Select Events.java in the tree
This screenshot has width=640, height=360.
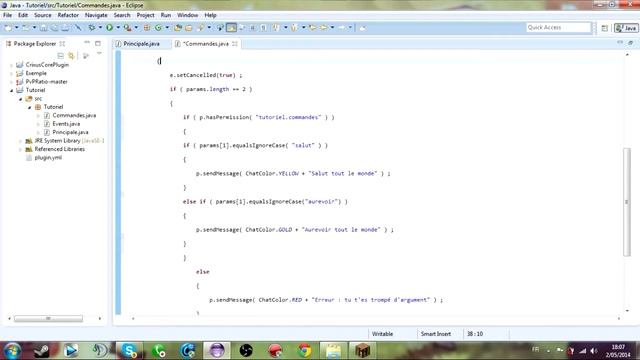pos(66,124)
